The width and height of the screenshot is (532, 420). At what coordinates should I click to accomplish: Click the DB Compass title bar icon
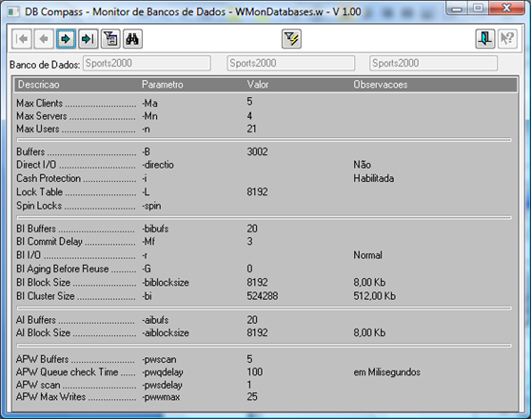tap(13, 12)
